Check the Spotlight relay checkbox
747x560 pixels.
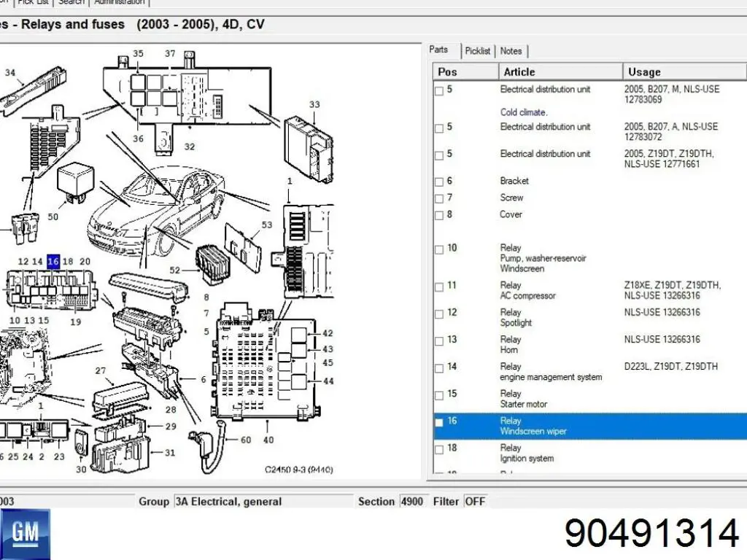tap(439, 314)
